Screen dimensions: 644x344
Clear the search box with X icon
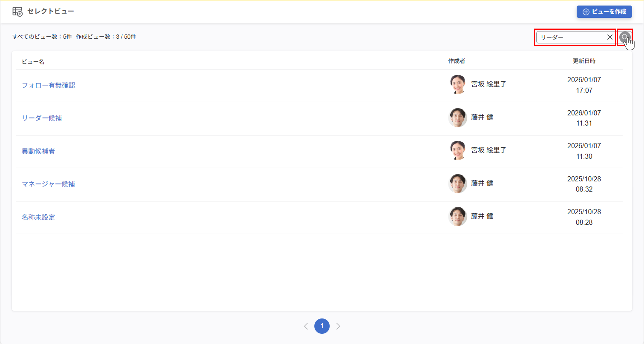click(x=610, y=37)
